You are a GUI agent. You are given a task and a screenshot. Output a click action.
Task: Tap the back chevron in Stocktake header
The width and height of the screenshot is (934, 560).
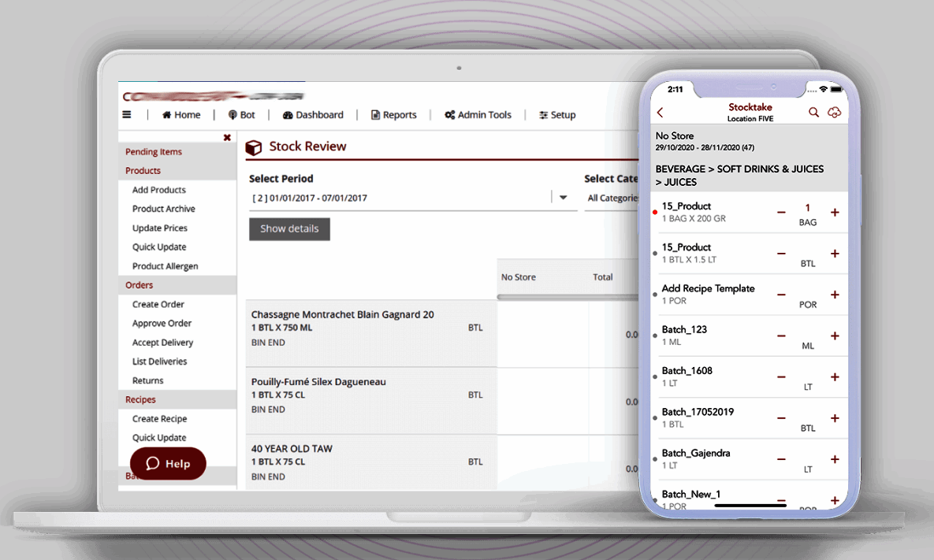pos(659,112)
